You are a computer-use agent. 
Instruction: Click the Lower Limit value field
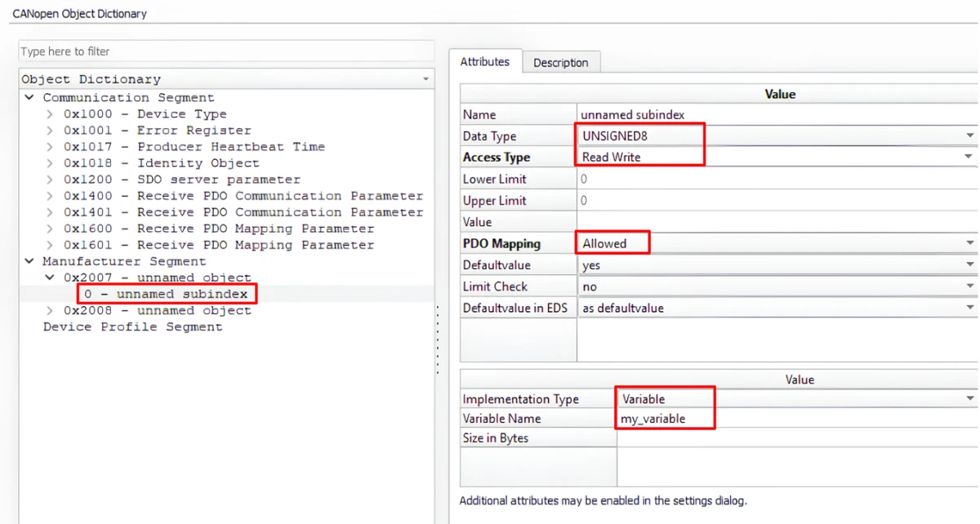click(778, 179)
